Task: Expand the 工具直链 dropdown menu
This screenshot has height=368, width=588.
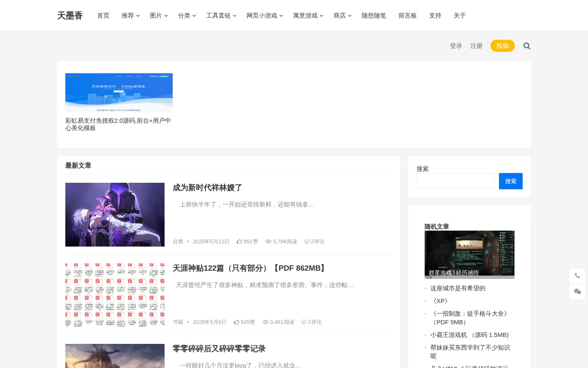Action: (x=221, y=16)
